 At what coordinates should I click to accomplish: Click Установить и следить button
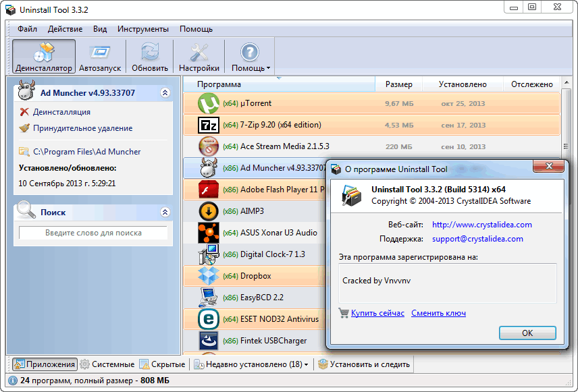(364, 364)
